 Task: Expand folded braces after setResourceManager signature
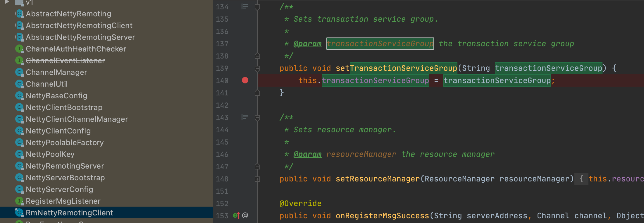(581, 179)
